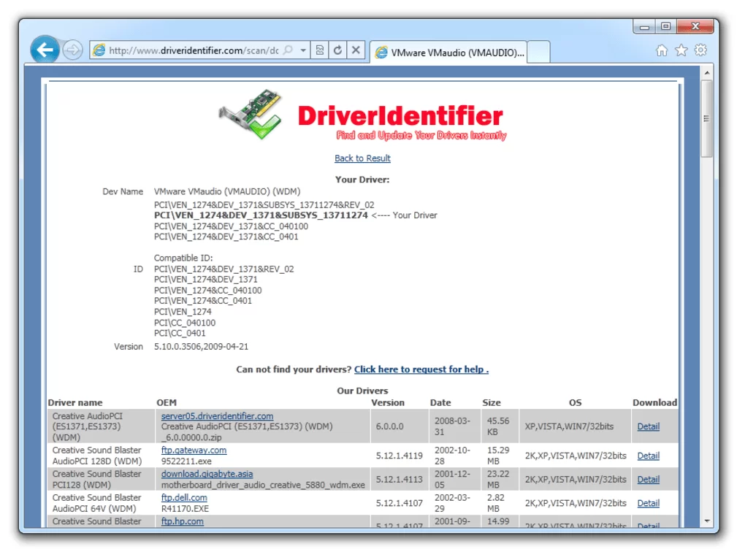Open the address bar history dropdown
Image resolution: width=745 pixels, height=560 pixels.
tap(305, 50)
